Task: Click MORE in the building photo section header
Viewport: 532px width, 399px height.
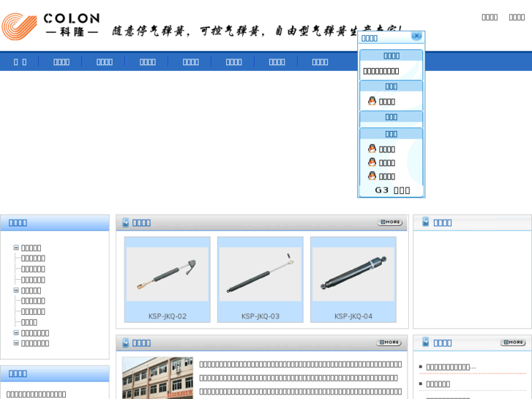Action: (x=389, y=343)
